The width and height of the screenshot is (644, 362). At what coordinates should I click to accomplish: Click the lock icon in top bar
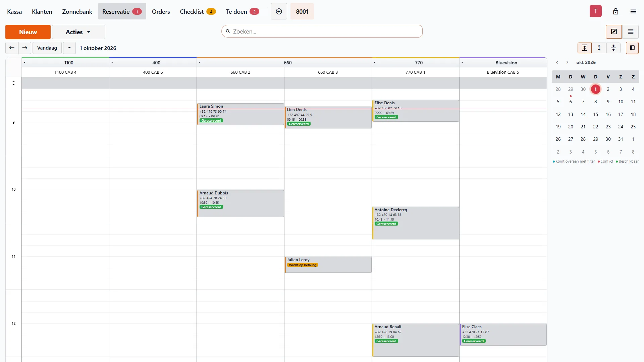(615, 11)
